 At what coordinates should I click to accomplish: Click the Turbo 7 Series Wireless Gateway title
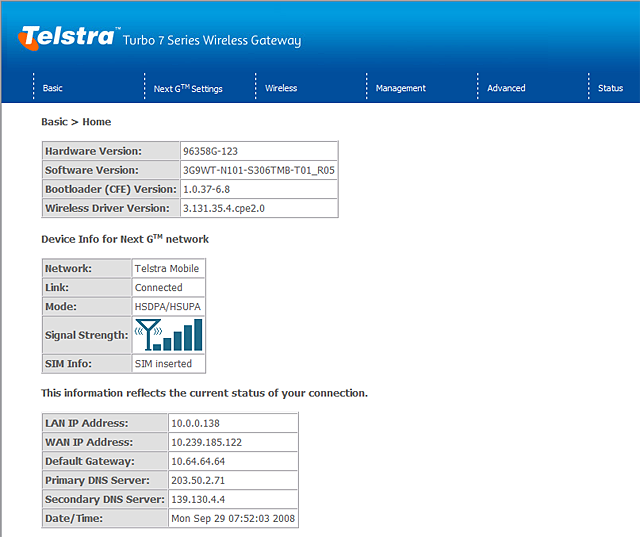pos(212,40)
